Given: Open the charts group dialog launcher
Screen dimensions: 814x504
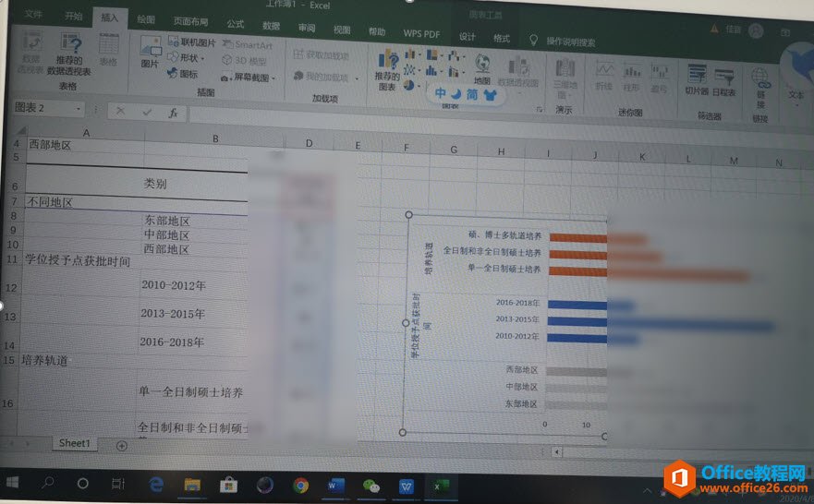Looking at the screenshot, I should click(x=540, y=109).
